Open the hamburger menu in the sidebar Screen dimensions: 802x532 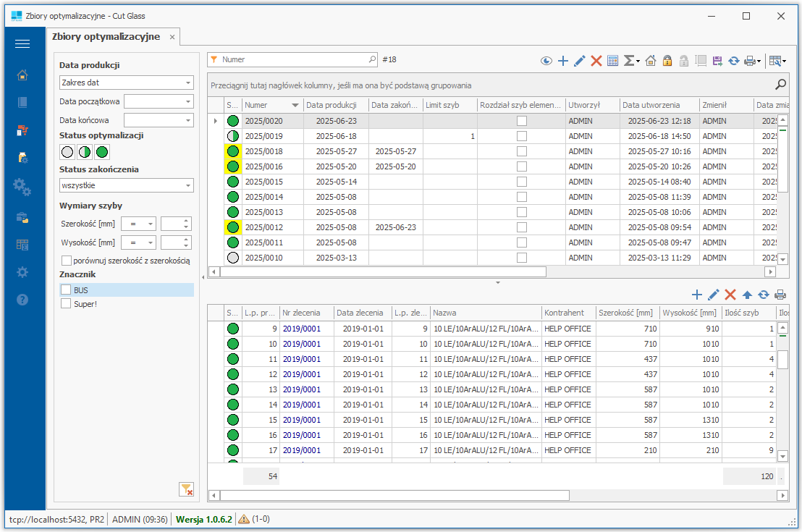(22, 44)
